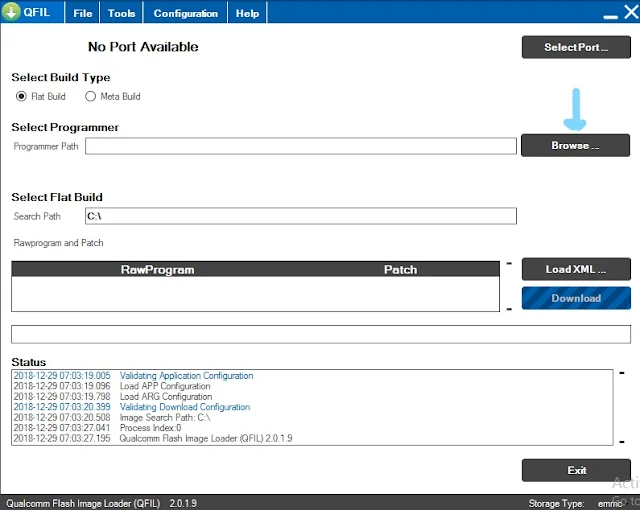The height and width of the screenshot is (510, 640).
Task: Click the minus mark at Status log bottom
Action: point(622,441)
